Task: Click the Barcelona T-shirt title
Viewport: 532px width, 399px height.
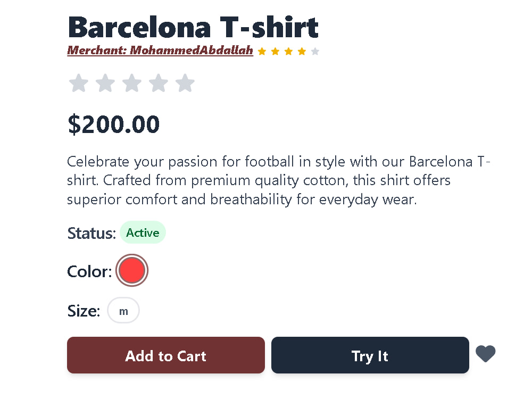Action: pyautogui.click(x=193, y=27)
